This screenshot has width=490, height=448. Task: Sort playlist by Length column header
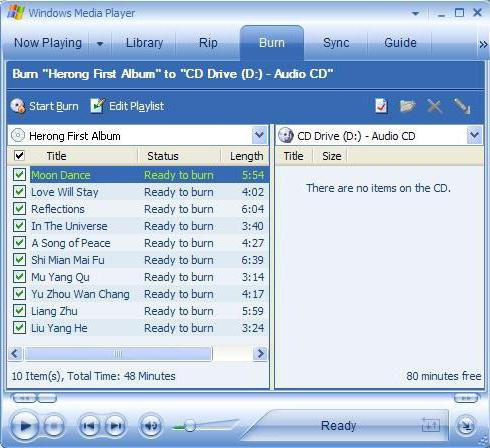245,156
